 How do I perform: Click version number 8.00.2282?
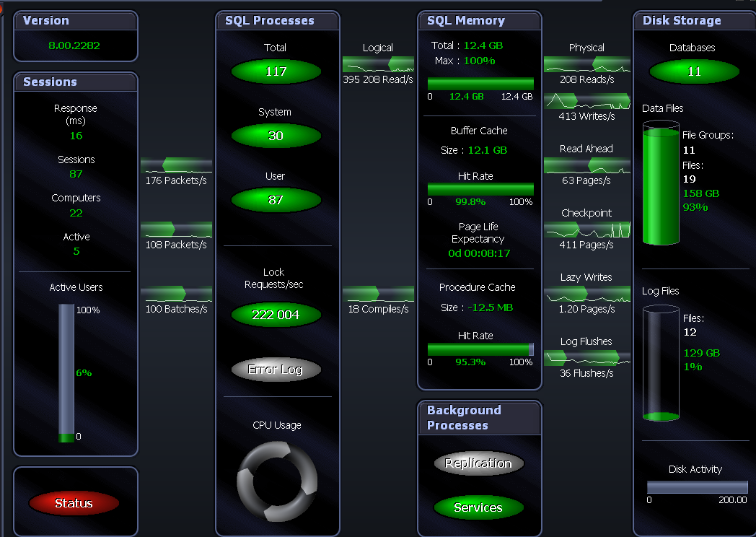click(74, 45)
